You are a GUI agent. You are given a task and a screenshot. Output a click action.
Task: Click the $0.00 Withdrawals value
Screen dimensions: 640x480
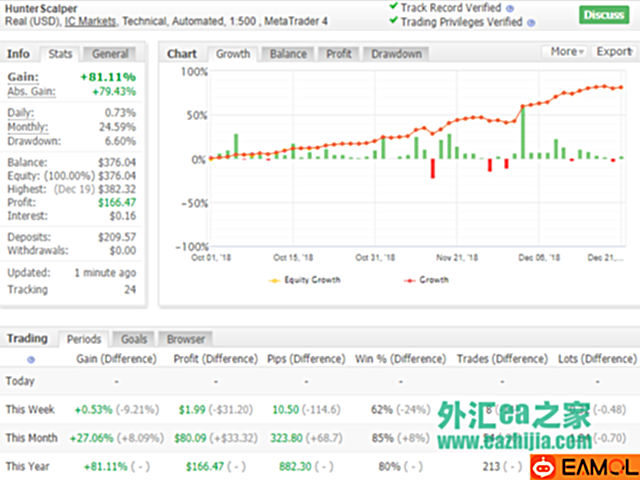pos(122,251)
